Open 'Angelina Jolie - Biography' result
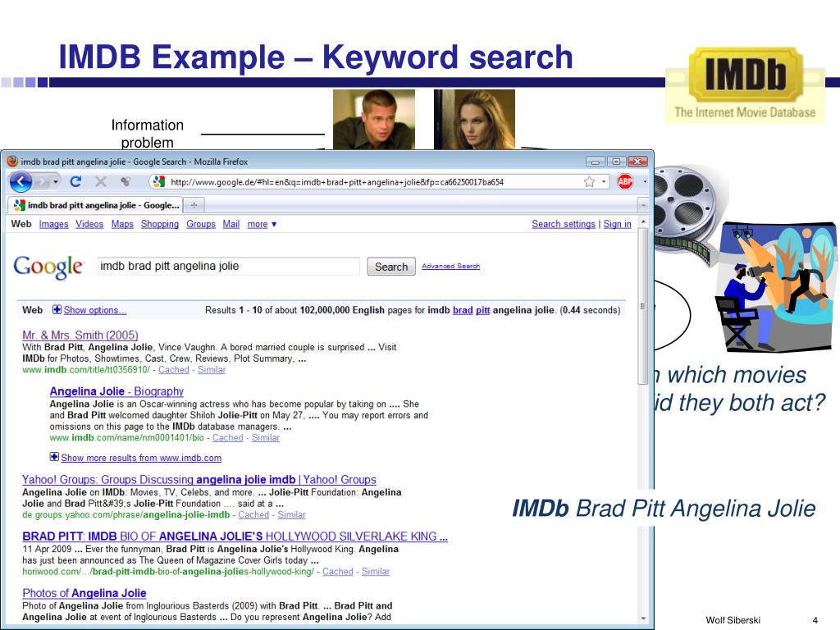Image resolution: width=840 pixels, height=630 pixels. [116, 391]
